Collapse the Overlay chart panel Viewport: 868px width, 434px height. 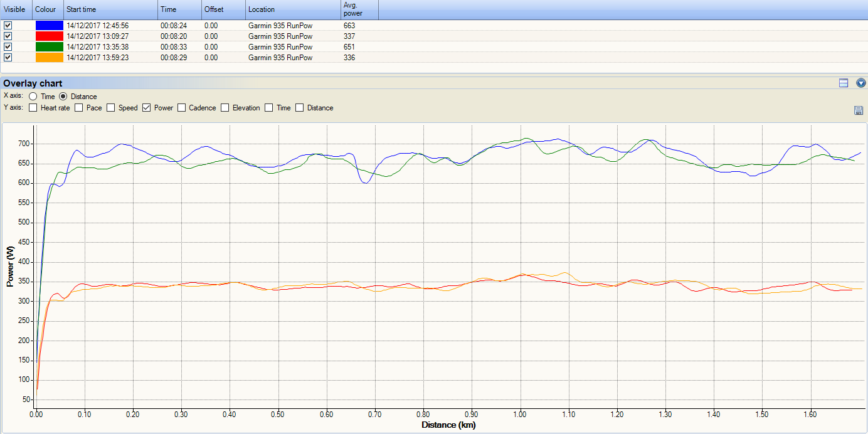(860, 82)
